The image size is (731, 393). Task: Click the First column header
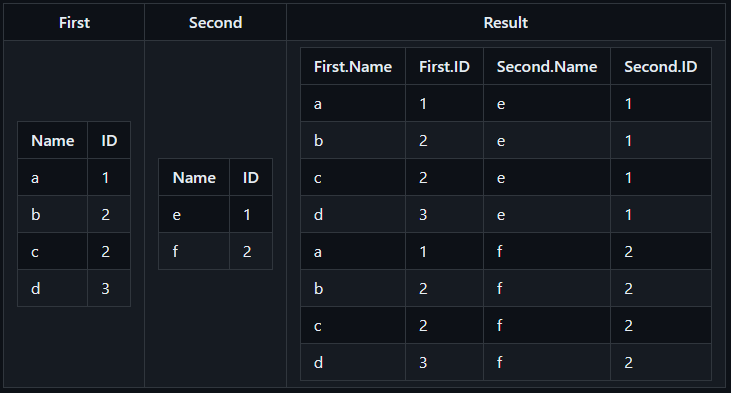click(x=74, y=22)
